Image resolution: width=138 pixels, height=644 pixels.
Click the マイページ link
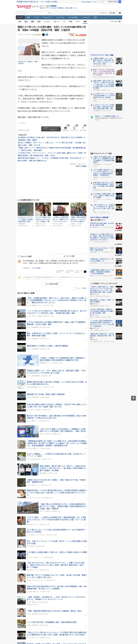coord(103,13)
